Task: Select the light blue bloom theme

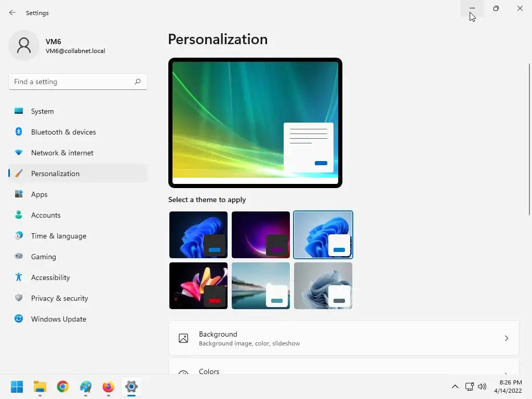Action: point(323,235)
